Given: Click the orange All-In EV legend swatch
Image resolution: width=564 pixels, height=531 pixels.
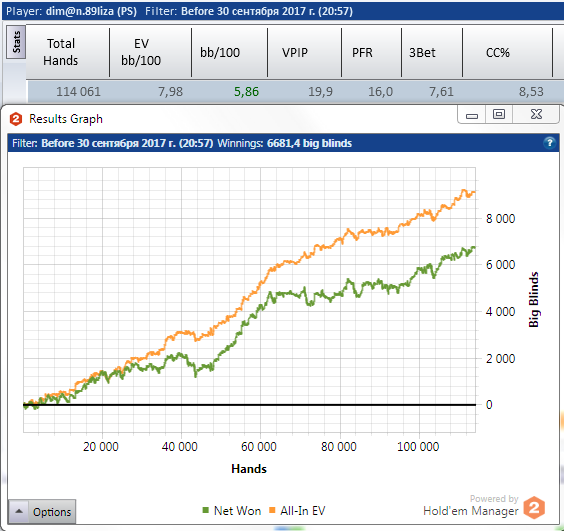Looking at the screenshot, I should (272, 510).
